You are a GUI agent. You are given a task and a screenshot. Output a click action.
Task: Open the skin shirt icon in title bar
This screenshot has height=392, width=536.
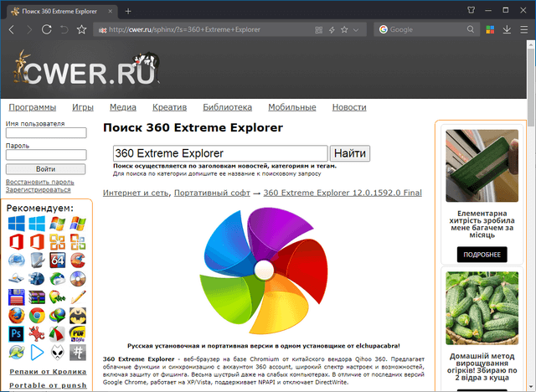coord(471,10)
